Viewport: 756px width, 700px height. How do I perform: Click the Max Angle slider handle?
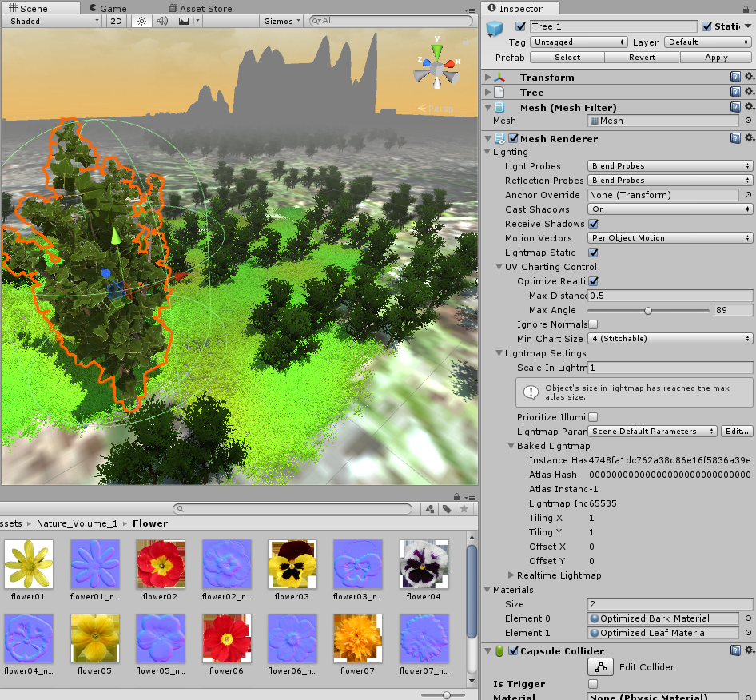tap(648, 310)
